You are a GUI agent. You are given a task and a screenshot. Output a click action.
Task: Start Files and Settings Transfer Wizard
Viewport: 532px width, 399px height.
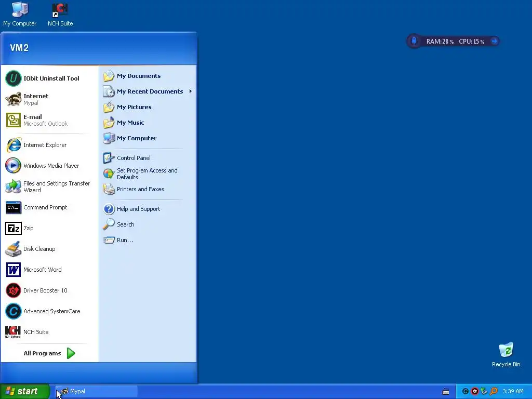pyautogui.click(x=49, y=187)
